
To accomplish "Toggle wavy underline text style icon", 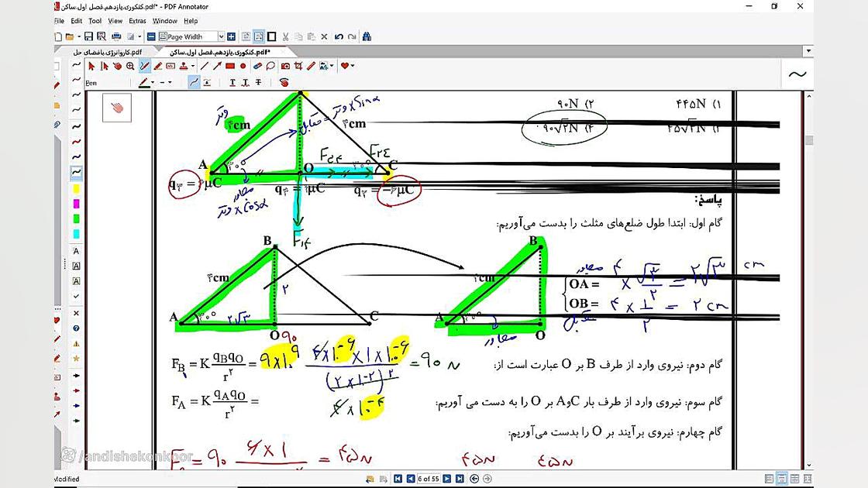I will [x=245, y=82].
